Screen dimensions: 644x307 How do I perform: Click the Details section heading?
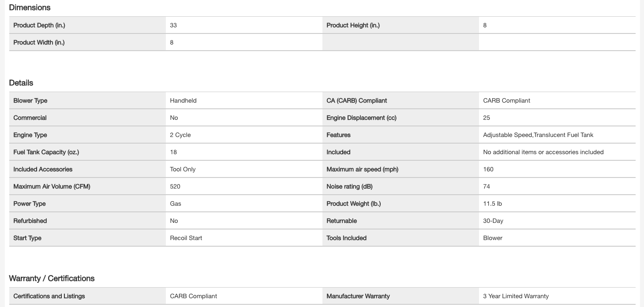coord(21,83)
